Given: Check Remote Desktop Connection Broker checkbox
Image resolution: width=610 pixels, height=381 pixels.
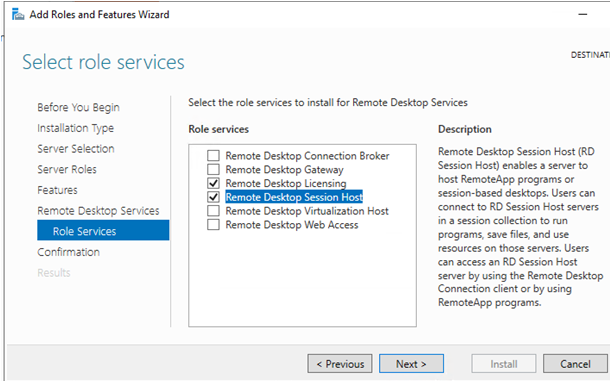Looking at the screenshot, I should pos(213,156).
